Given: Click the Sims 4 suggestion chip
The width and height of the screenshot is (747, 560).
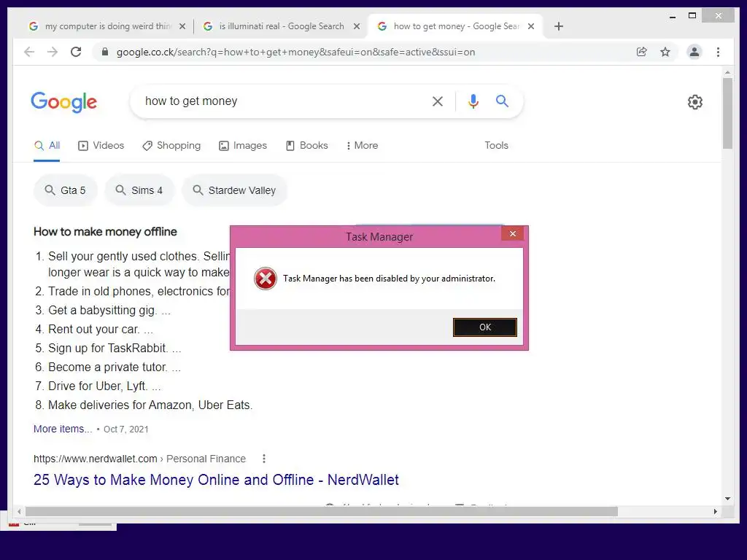Looking at the screenshot, I should (139, 190).
